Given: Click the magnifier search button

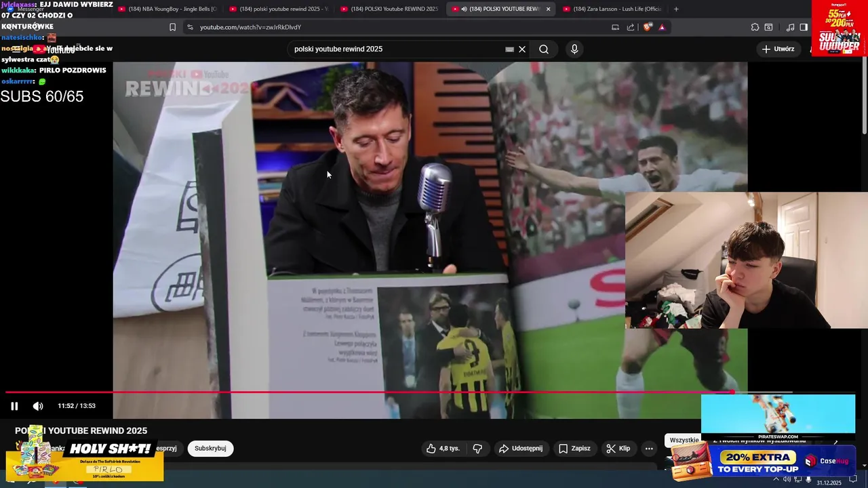Looking at the screenshot, I should click(x=544, y=49).
